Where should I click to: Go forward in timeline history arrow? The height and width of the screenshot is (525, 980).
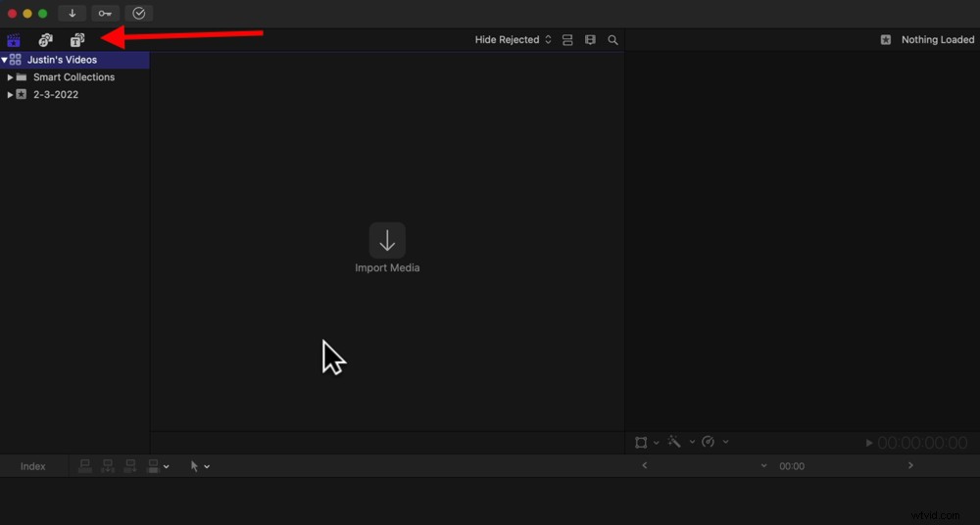(x=910, y=465)
